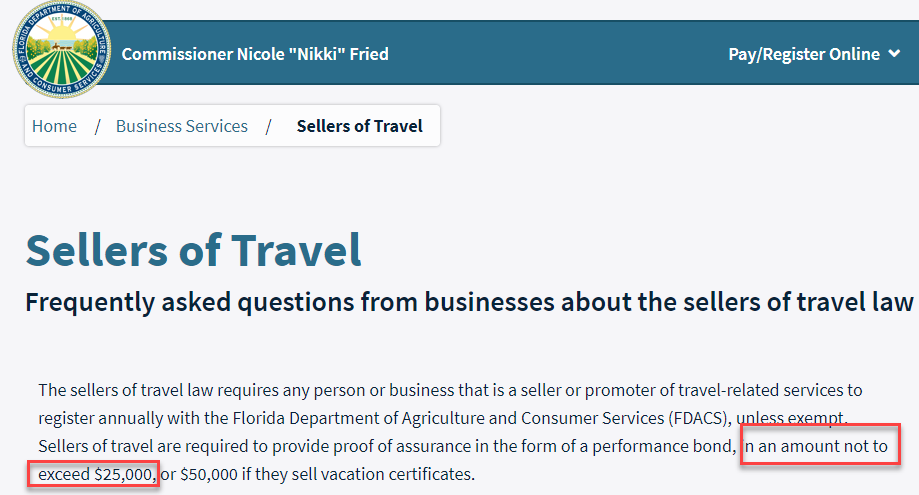The image size is (919, 495).
Task: Expand the Pay/Register Online chevron arrow
Action: pyautogui.click(x=894, y=54)
